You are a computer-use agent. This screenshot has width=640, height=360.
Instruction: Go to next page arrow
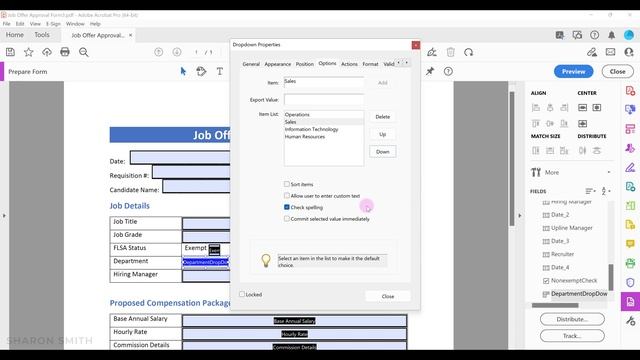pos(177,52)
